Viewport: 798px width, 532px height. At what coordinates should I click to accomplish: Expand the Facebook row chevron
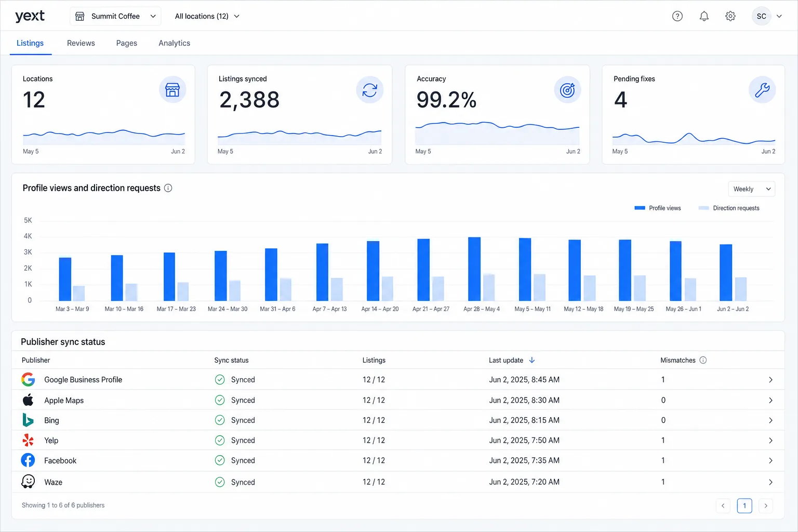click(x=770, y=461)
